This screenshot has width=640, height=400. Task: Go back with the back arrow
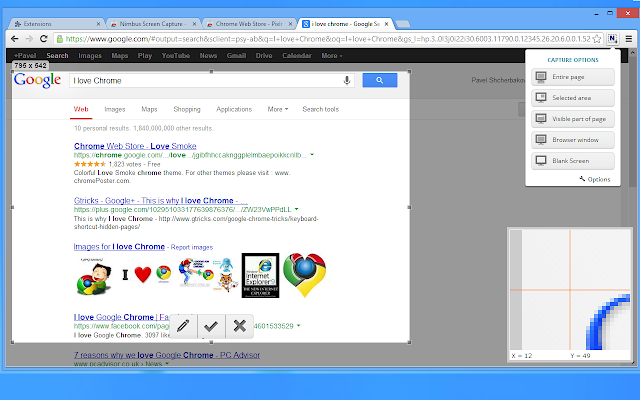tap(15, 39)
